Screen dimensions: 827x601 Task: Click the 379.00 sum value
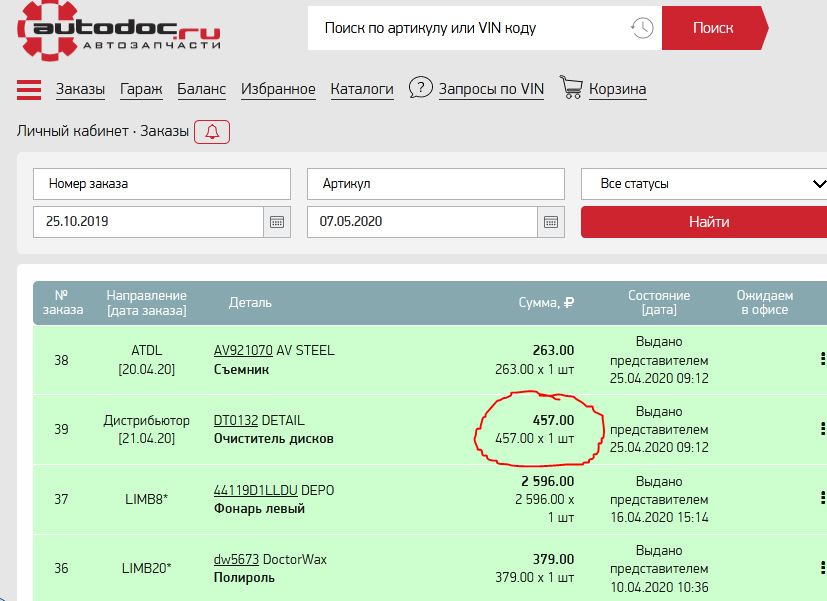(x=553, y=559)
